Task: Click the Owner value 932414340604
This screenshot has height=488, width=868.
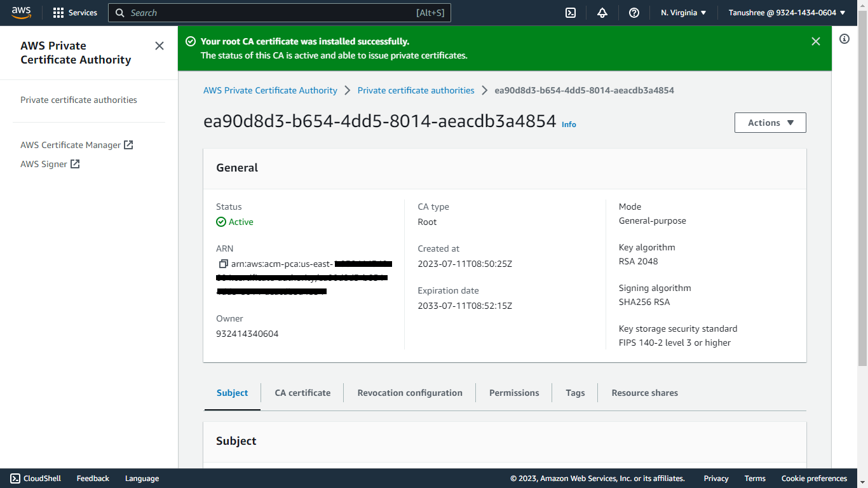Action: click(247, 334)
